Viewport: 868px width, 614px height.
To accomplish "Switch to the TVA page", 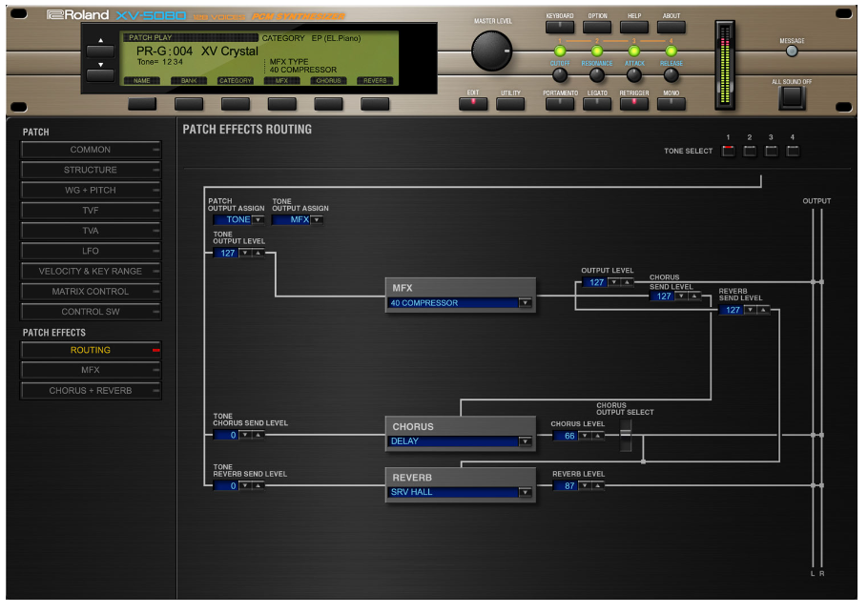I will (x=91, y=231).
